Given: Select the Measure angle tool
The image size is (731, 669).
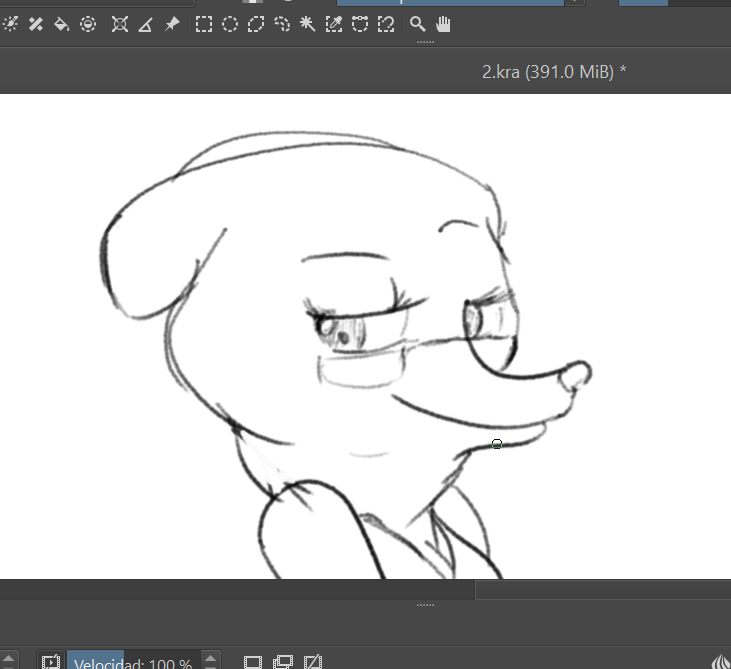Looking at the screenshot, I should 145,24.
